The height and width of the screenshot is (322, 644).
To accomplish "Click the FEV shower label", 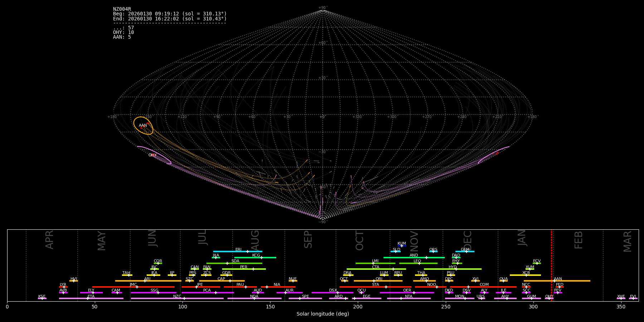I will (x=558, y=291).
